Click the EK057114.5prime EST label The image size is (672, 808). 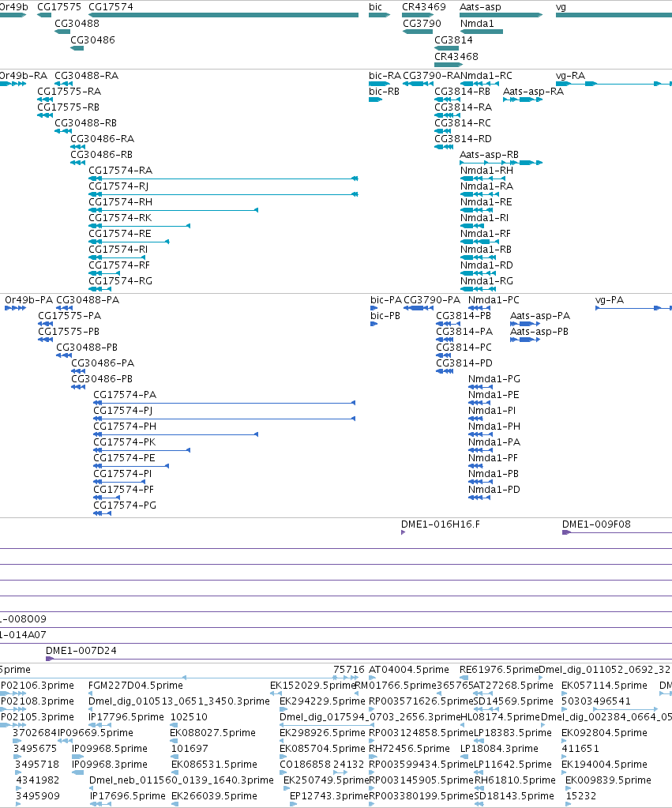(604, 686)
